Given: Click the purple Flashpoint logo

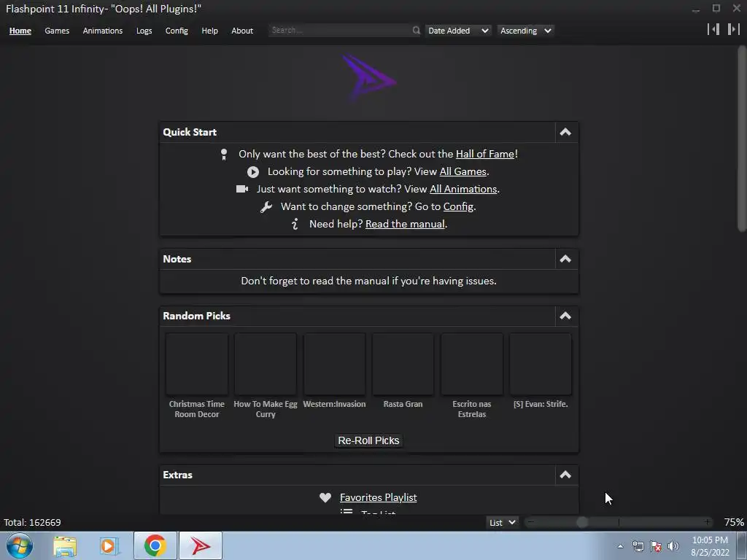Looking at the screenshot, I should point(368,79).
